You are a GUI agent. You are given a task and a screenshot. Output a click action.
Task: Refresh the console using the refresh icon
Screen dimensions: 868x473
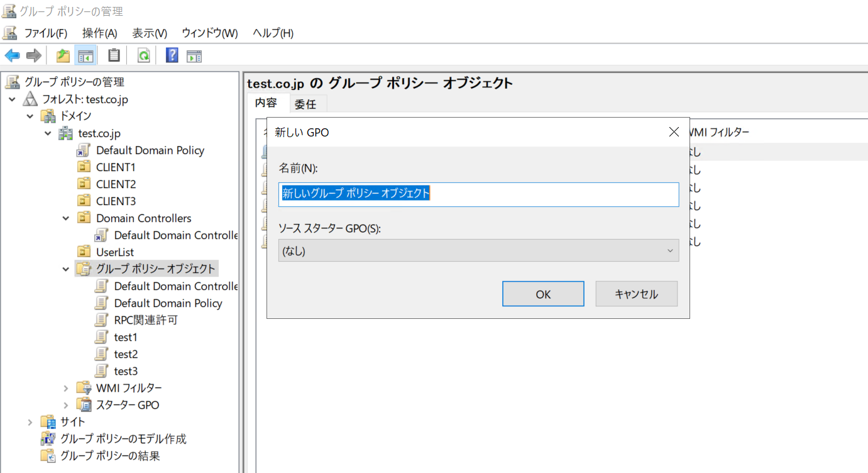(x=143, y=55)
